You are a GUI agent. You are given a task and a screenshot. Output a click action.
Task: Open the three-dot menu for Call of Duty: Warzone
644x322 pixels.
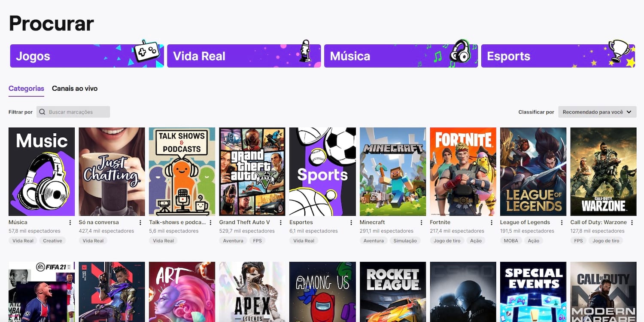pyautogui.click(x=632, y=222)
